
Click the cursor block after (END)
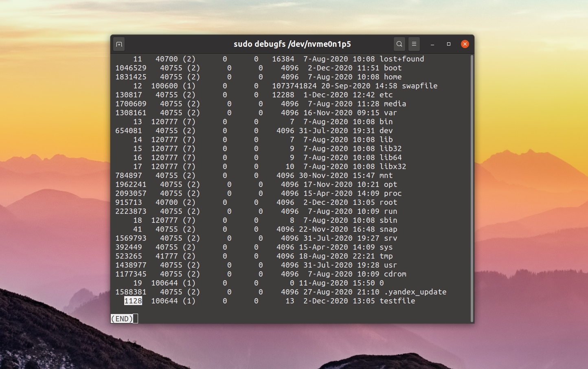[x=136, y=319]
